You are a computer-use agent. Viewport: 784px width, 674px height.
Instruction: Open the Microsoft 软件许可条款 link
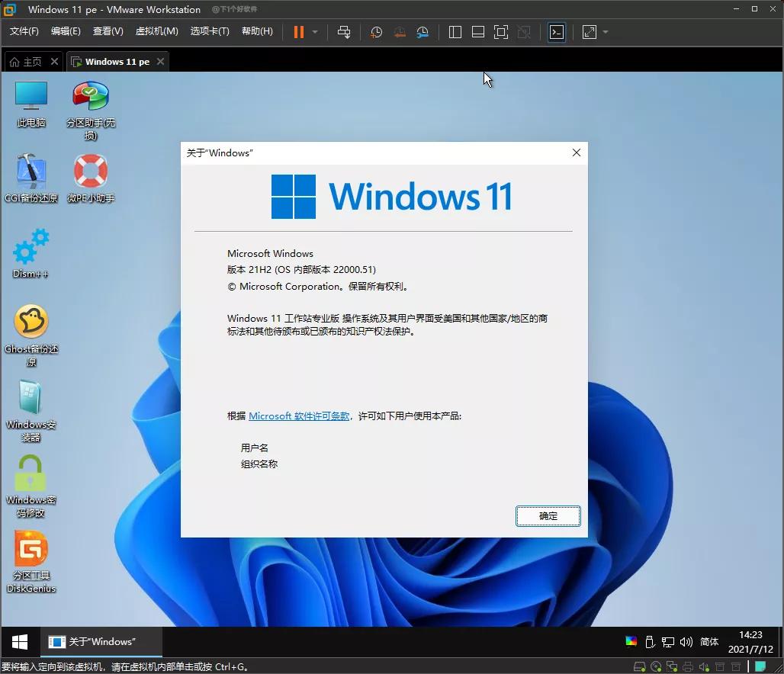[x=299, y=416]
